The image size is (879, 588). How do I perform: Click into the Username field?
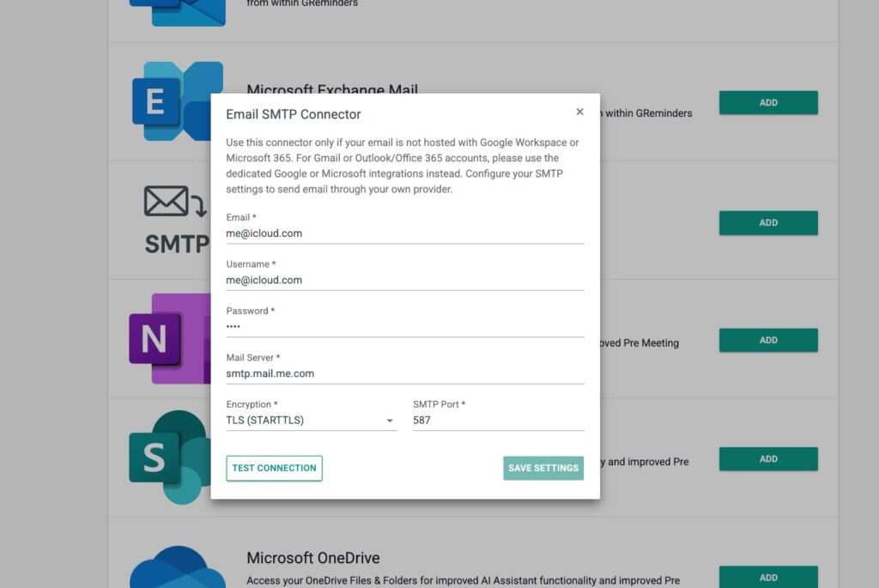(404, 280)
